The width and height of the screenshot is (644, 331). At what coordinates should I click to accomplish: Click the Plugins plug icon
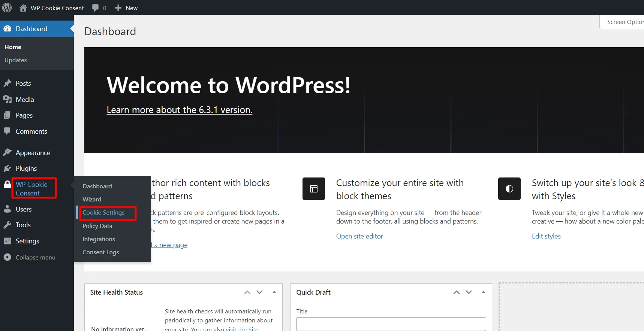tap(7, 168)
